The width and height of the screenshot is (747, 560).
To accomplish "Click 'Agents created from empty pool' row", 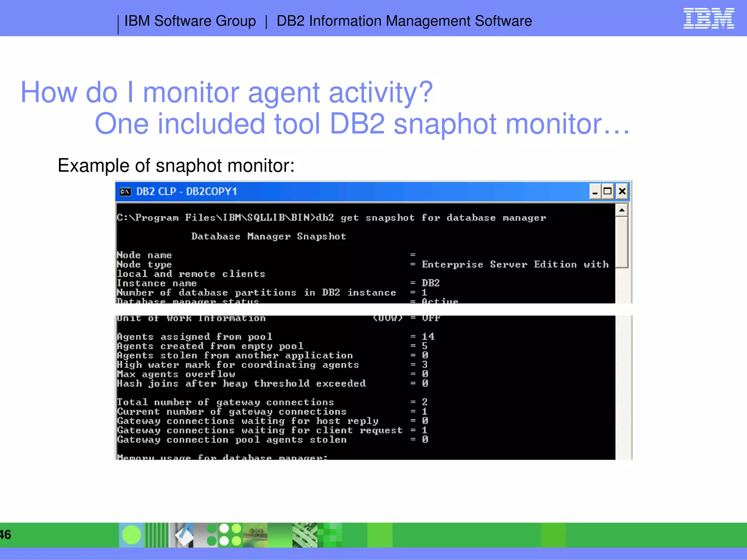I will point(272,346).
